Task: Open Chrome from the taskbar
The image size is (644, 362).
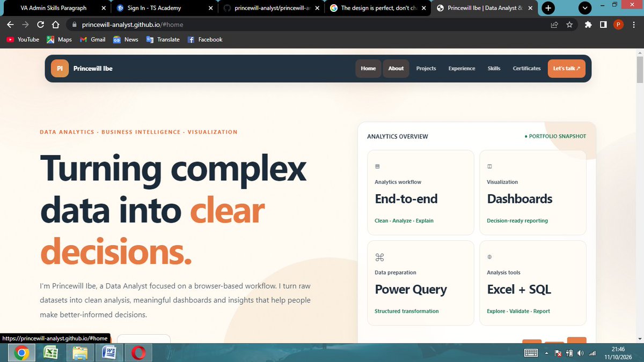Action: pyautogui.click(x=21, y=353)
